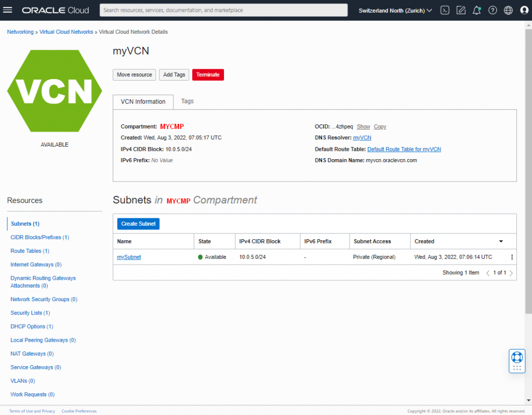Focus the search resources input field
Viewport: 532px width, 415px height.
click(223, 10)
